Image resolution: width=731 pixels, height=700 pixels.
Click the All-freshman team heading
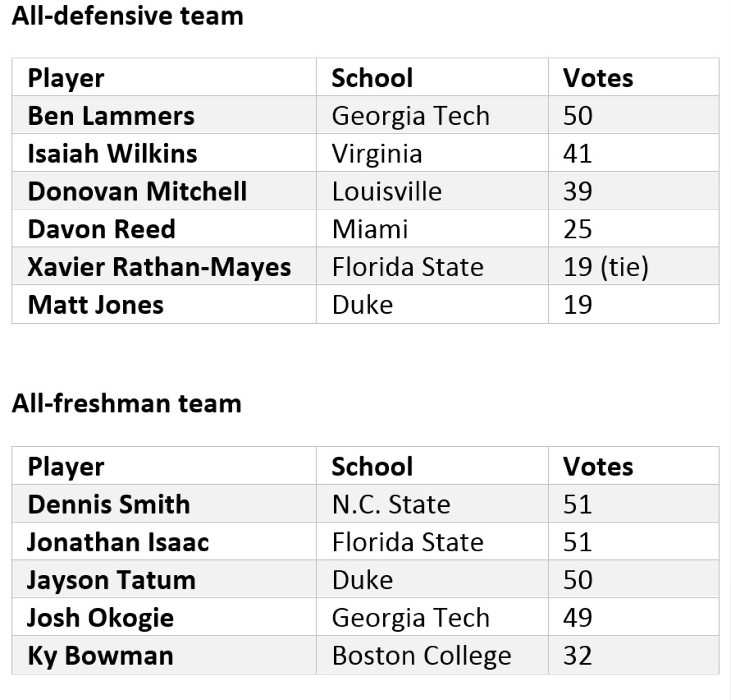(127, 404)
